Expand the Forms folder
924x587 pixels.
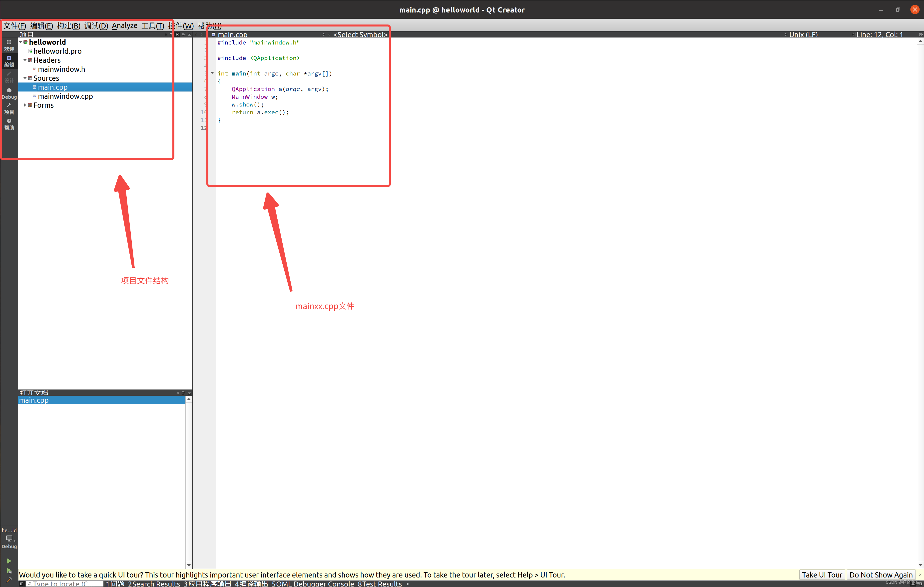25,105
